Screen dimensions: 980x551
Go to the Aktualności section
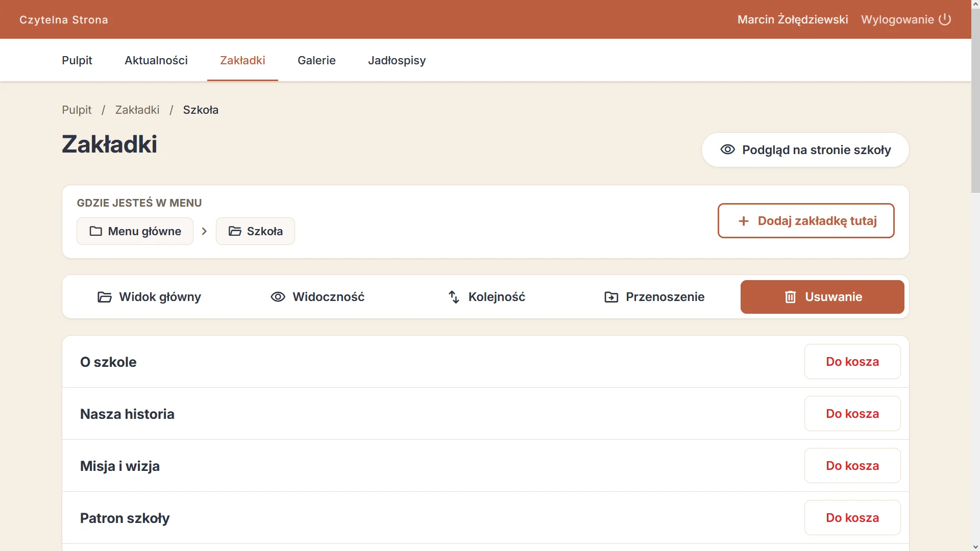coord(156,60)
